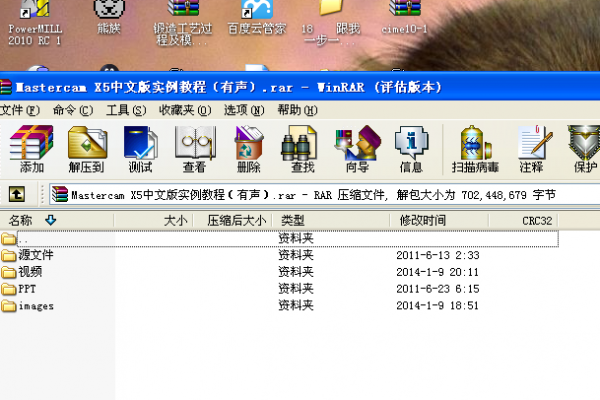Open the 查看 (View) toolbar icon

195,149
